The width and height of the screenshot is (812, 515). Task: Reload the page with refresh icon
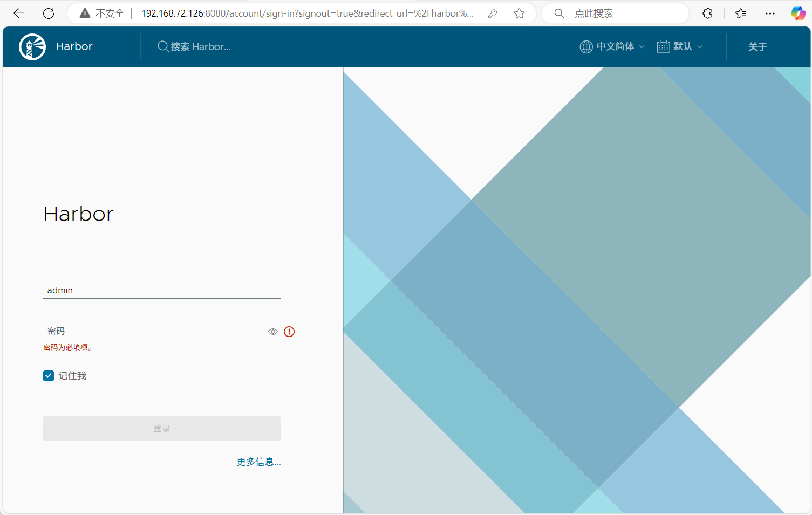pos(49,13)
